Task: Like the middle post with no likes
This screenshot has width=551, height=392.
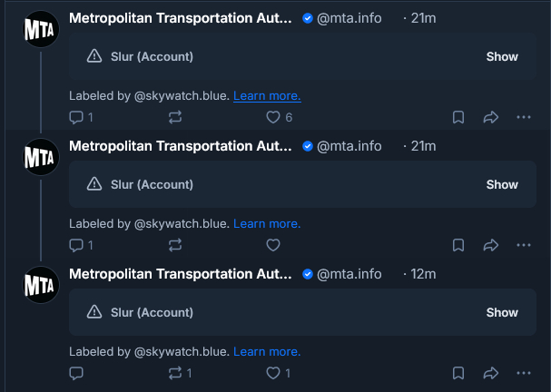Action: point(272,245)
